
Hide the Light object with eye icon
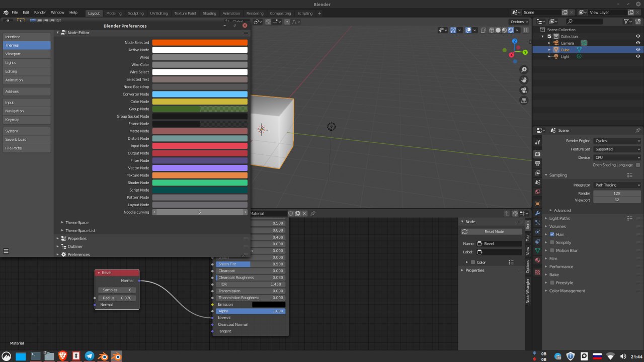638,56
